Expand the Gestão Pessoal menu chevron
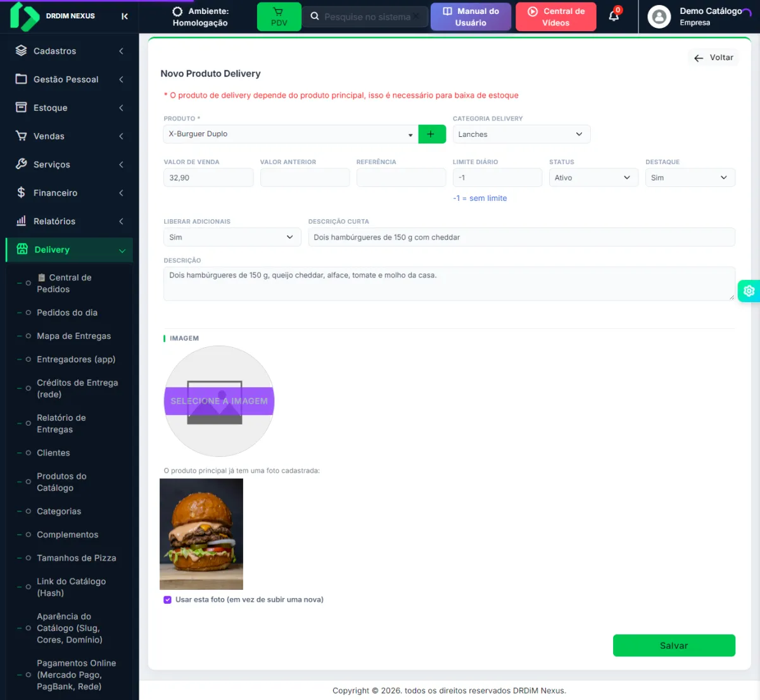Viewport: 760px width, 700px height. (x=121, y=79)
